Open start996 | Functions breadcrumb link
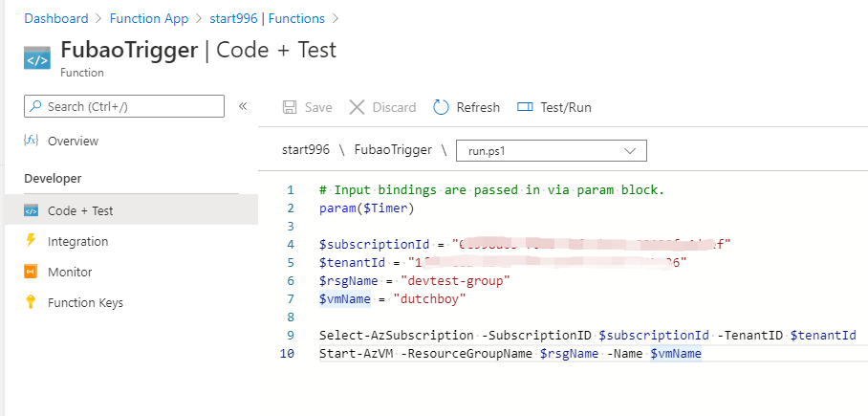This screenshot has width=868, height=416. pyautogui.click(x=267, y=18)
